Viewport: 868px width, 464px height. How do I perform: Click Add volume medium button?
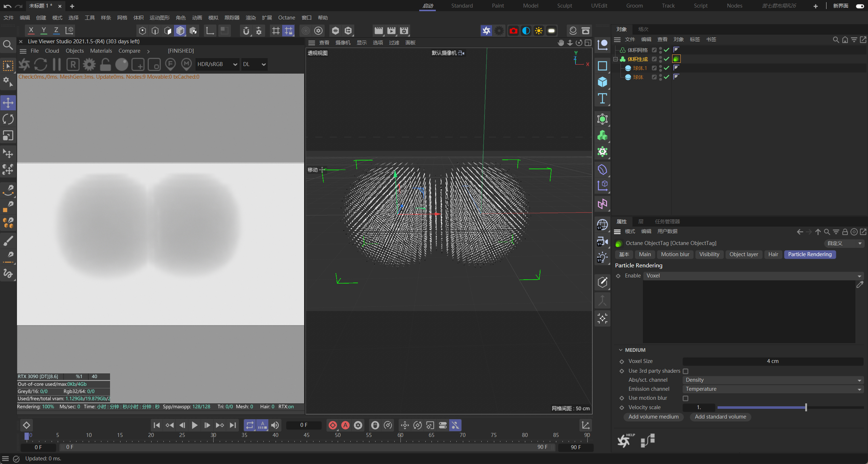coord(653,417)
